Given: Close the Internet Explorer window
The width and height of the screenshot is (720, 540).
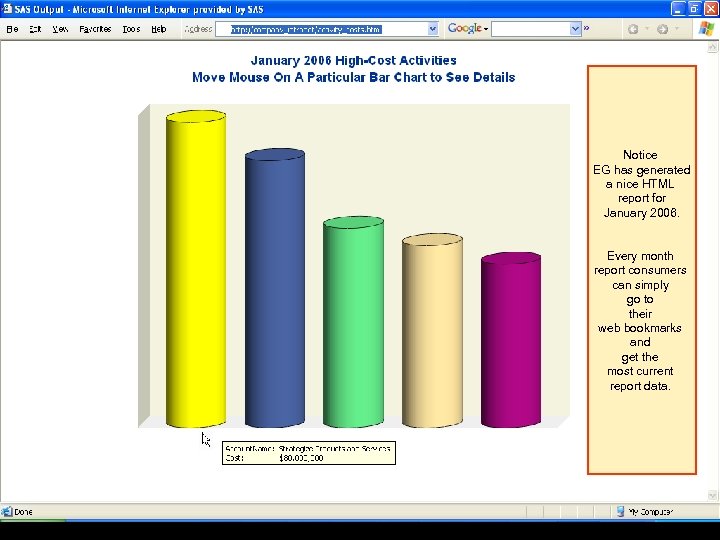Looking at the screenshot, I should point(711,9).
